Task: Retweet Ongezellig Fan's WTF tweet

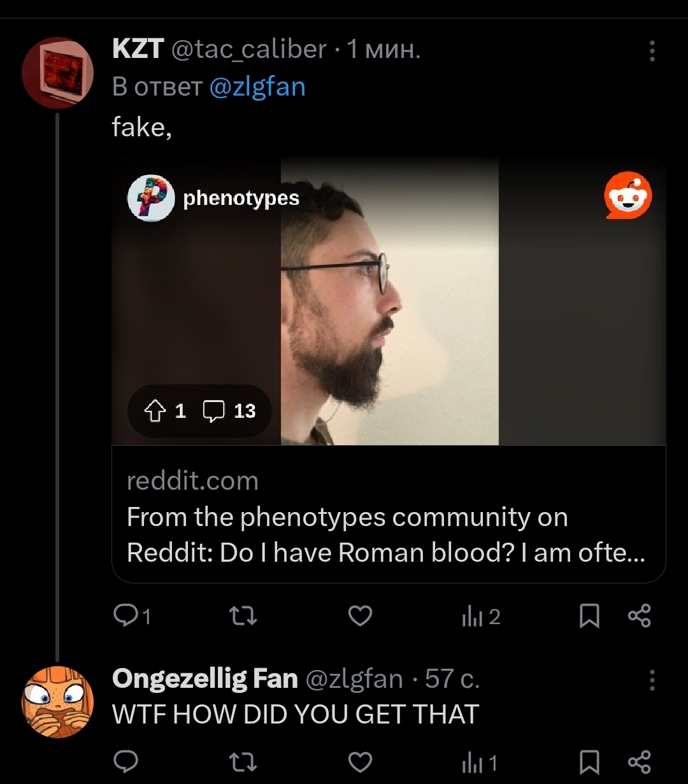Action: [242, 761]
